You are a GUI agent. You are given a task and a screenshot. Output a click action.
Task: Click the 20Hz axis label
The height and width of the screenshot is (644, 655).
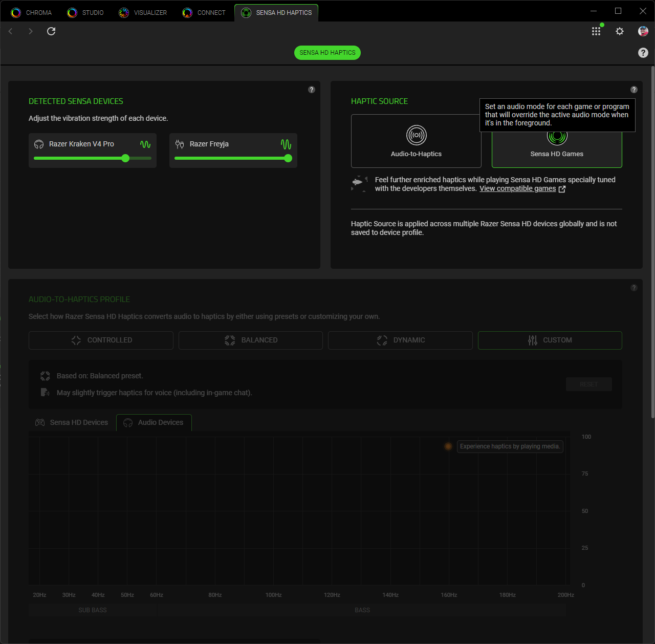39,595
